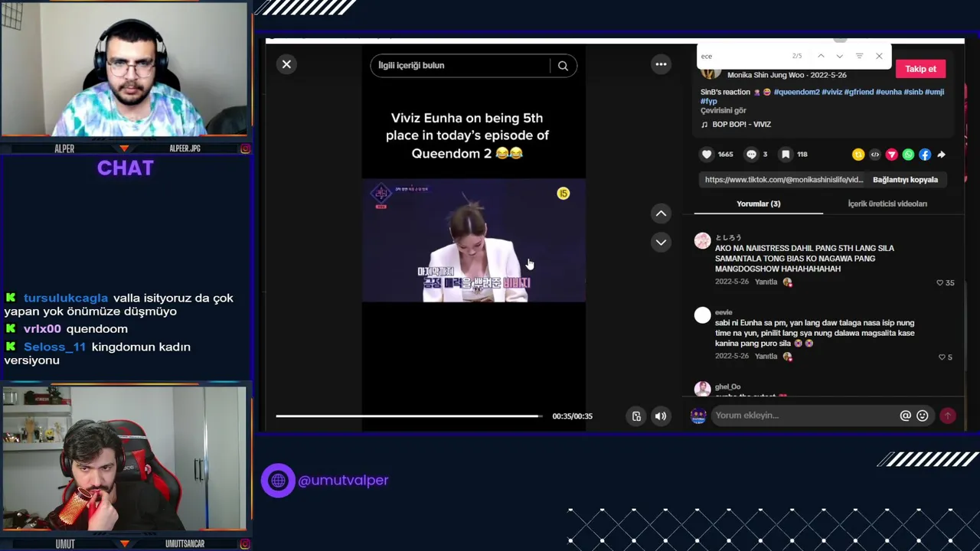Open the first commenter's pink avatar
The height and width of the screenshot is (551, 980).
click(702, 241)
